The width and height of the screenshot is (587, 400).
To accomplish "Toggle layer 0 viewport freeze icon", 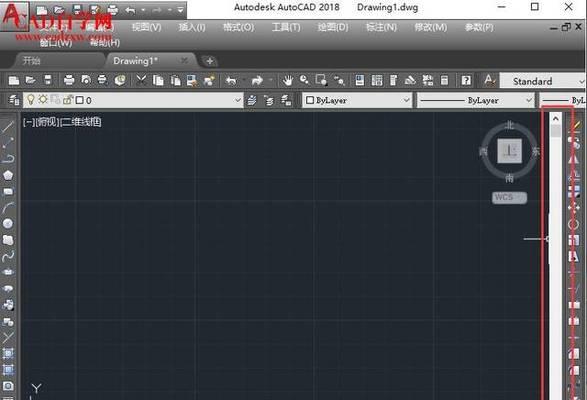I will (55, 100).
